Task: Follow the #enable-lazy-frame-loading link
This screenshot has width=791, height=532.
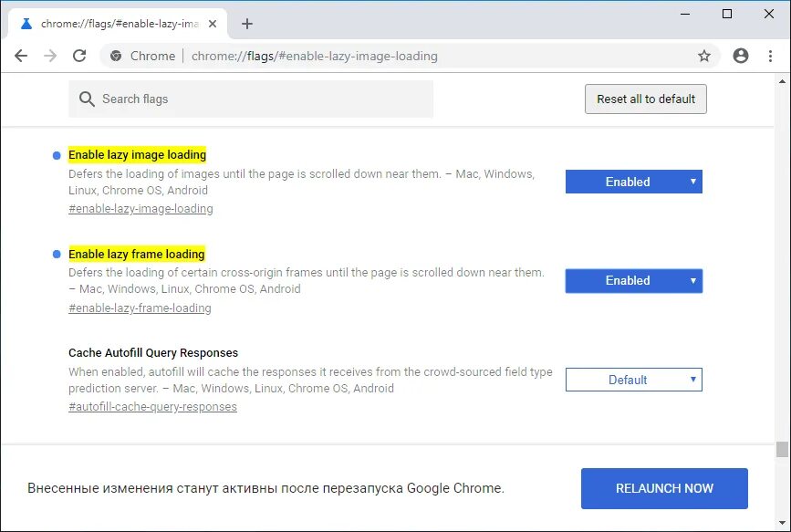Action: (140, 308)
